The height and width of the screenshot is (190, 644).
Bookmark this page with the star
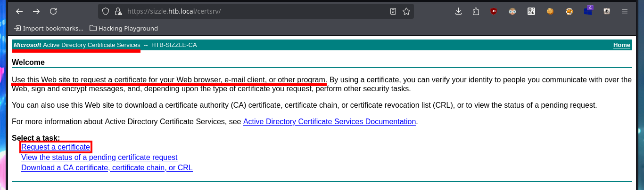[406, 11]
